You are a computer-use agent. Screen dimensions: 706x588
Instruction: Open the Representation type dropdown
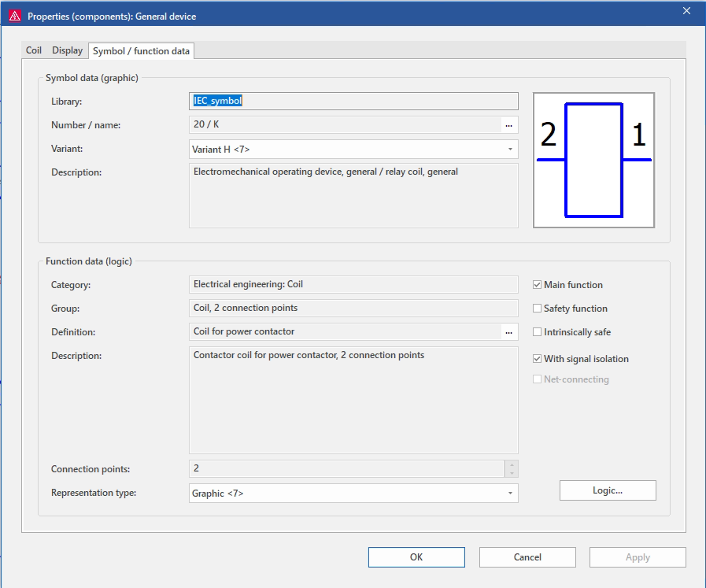pyautogui.click(x=509, y=494)
